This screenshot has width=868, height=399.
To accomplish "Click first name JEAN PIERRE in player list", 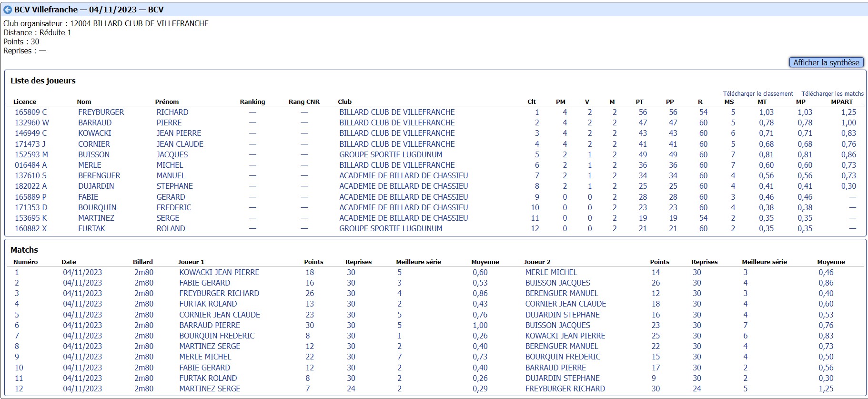I will pos(179,133).
